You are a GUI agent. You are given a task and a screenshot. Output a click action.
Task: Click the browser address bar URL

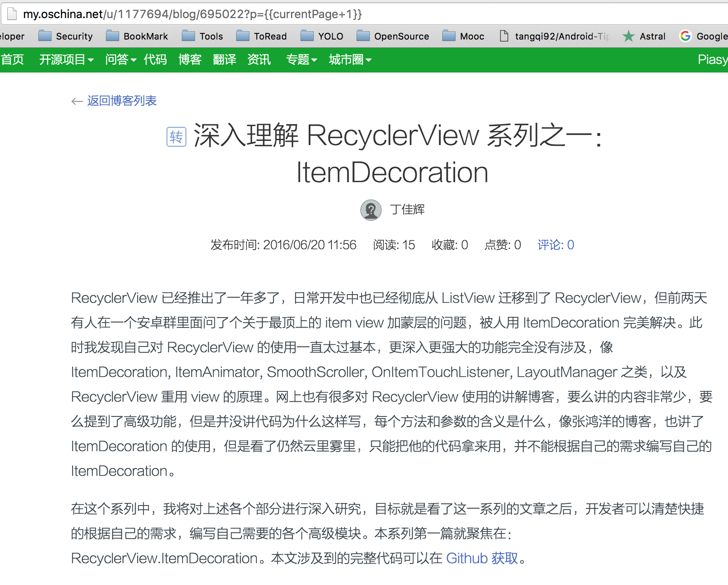[x=192, y=14]
